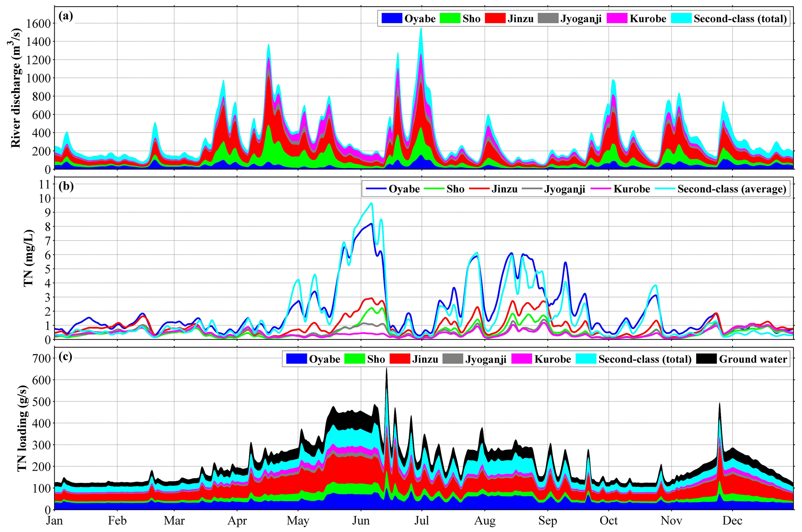802x532 pixels.
Task: Click the "9" tick label on TN axis
Action: (x=48, y=212)
